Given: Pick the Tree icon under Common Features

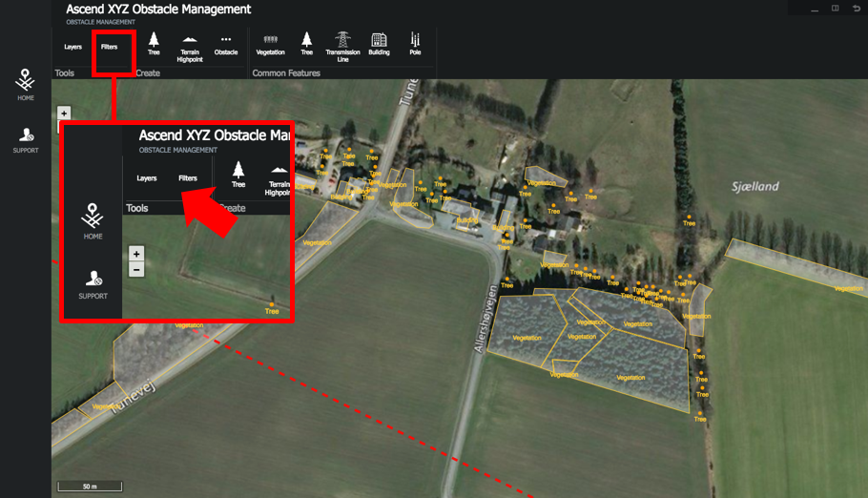Looking at the screenshot, I should (x=307, y=44).
